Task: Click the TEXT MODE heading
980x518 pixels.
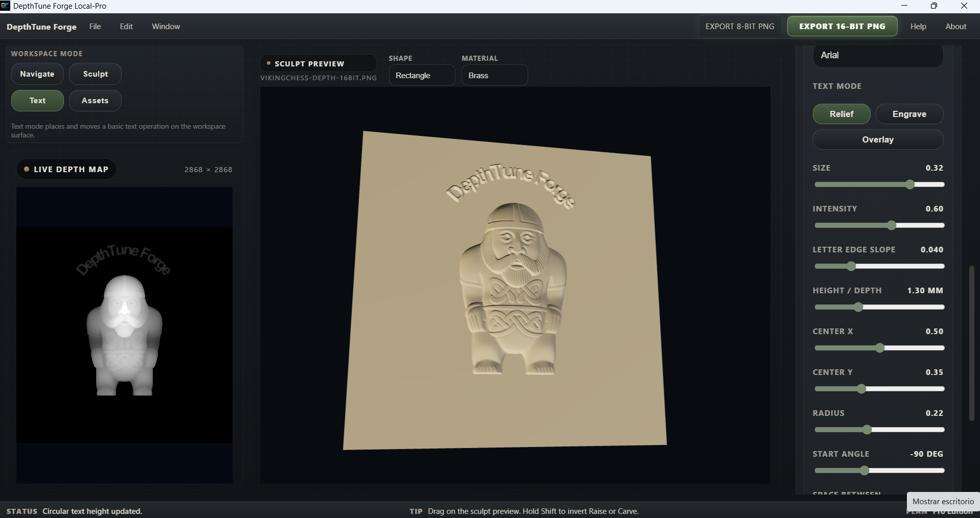Action: [837, 86]
